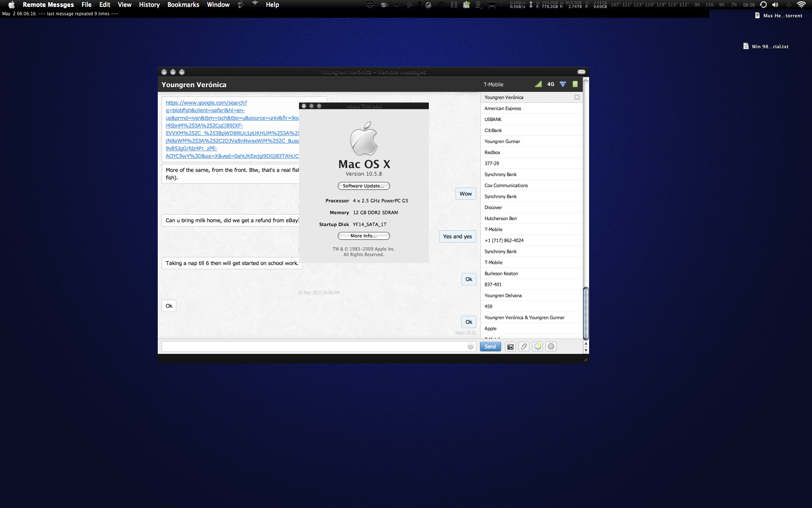Click the Wi-Fi icon in menu bar
The image size is (812, 508).
click(x=801, y=5)
